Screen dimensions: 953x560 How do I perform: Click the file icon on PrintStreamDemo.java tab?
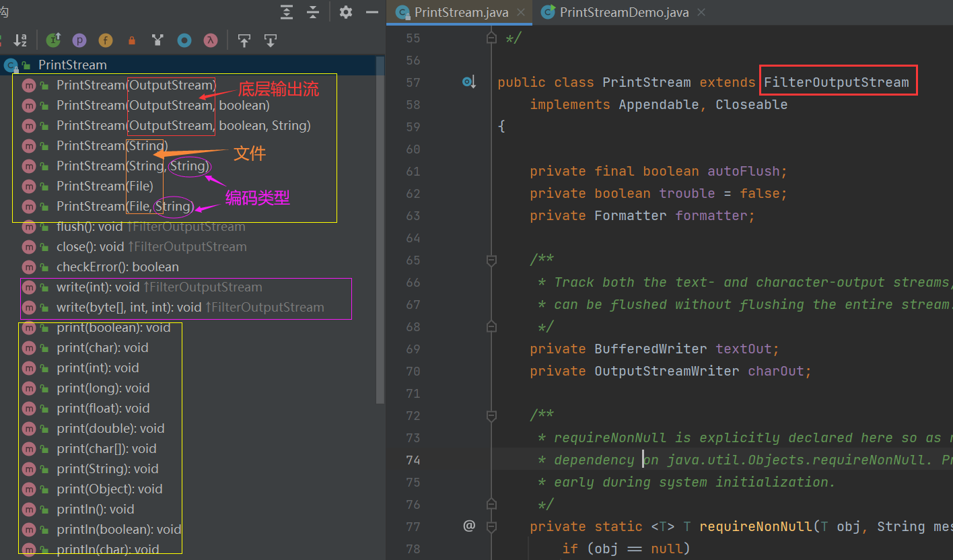549,12
